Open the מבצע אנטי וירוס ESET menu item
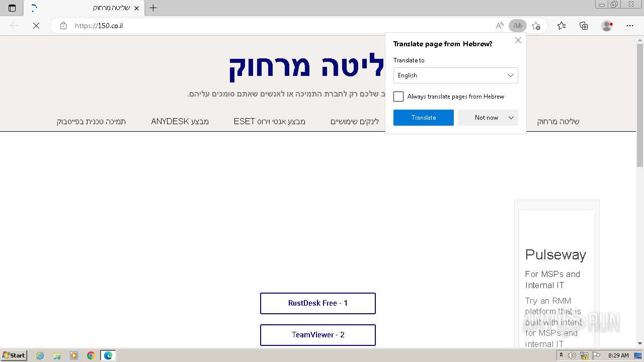Image resolution: width=644 pixels, height=362 pixels. click(x=270, y=121)
